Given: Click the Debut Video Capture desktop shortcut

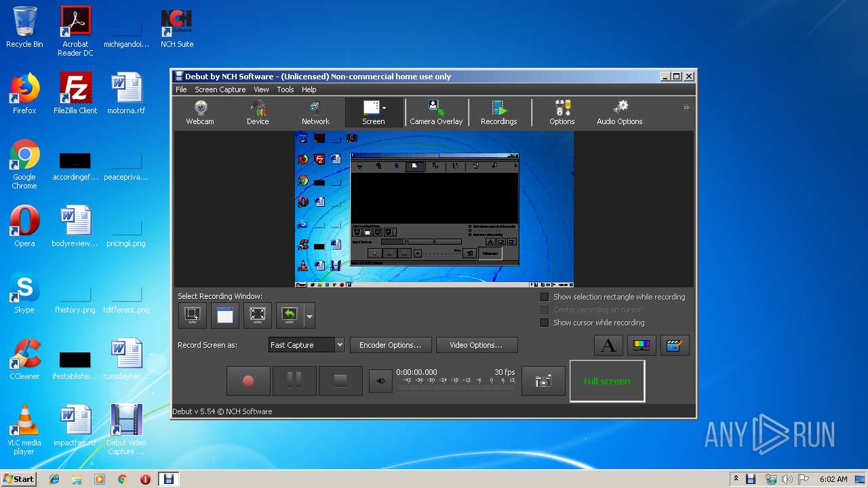Looking at the screenshot, I should 126,430.
